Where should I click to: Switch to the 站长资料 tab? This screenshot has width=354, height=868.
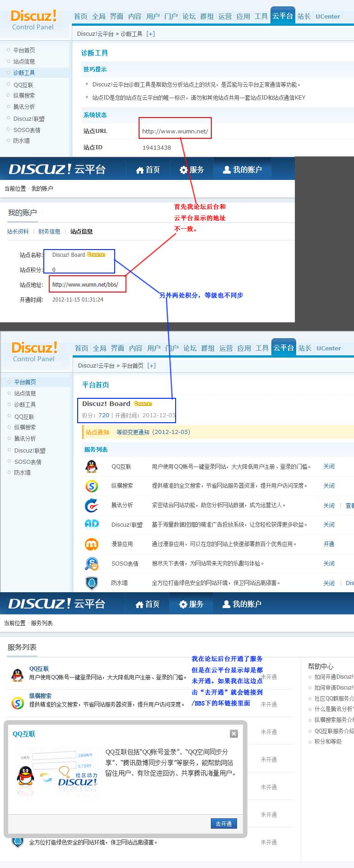point(18,231)
